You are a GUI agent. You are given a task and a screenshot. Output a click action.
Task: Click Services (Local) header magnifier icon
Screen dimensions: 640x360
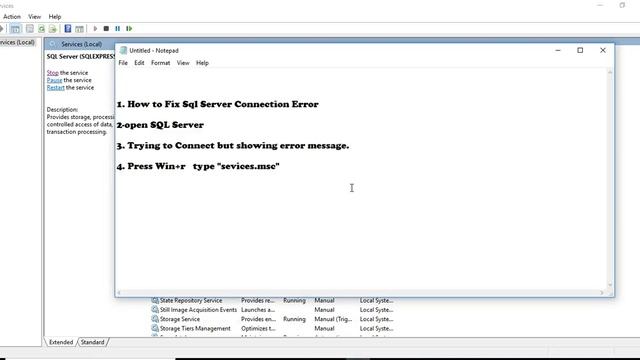[53, 44]
